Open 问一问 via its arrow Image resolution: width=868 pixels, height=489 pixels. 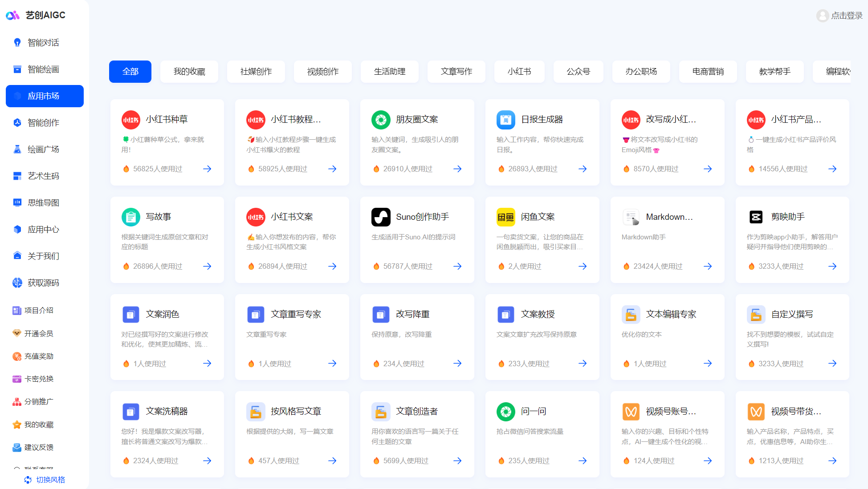click(x=583, y=461)
